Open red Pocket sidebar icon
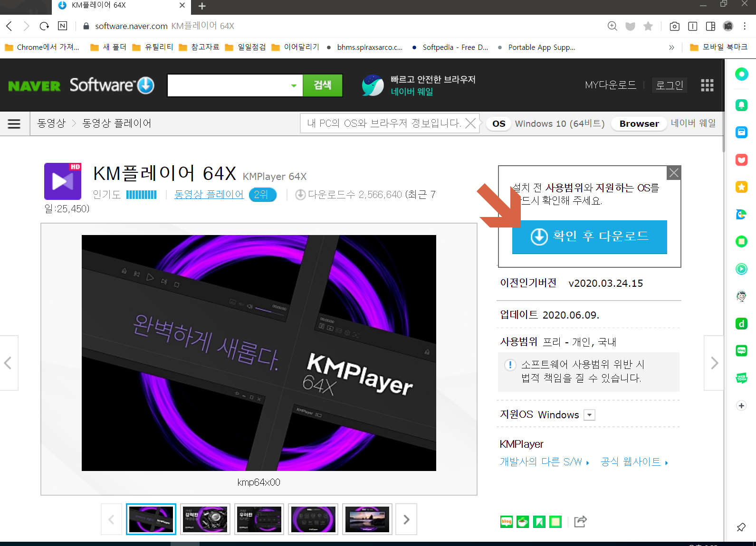Screen dimensions: 756x546 pos(741,160)
